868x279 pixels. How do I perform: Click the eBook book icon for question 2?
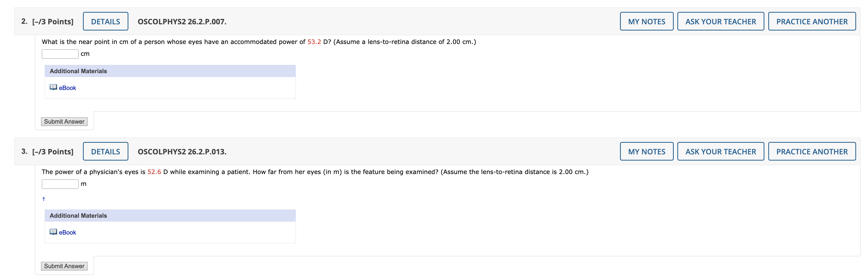coord(53,87)
